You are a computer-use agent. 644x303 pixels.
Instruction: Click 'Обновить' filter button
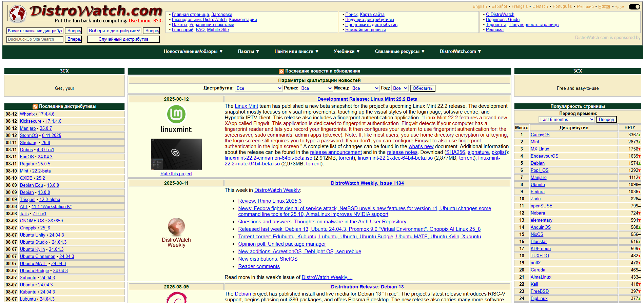(x=423, y=88)
